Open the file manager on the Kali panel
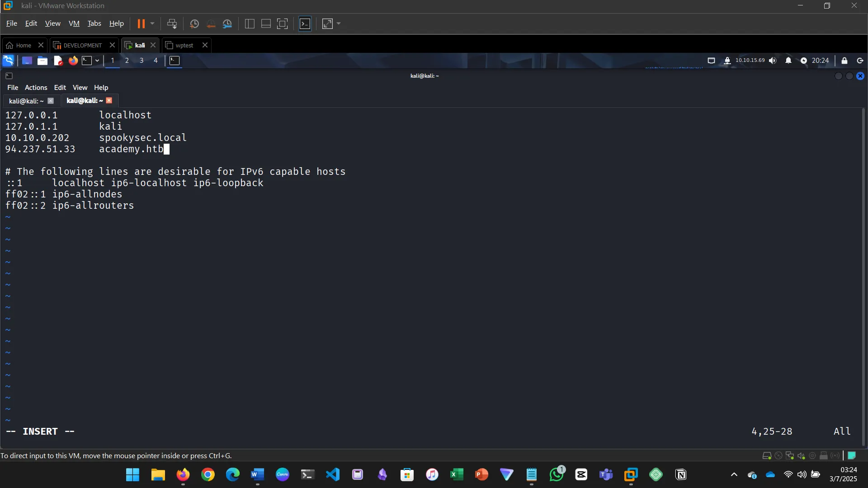Viewport: 868px width, 488px height. [42, 61]
